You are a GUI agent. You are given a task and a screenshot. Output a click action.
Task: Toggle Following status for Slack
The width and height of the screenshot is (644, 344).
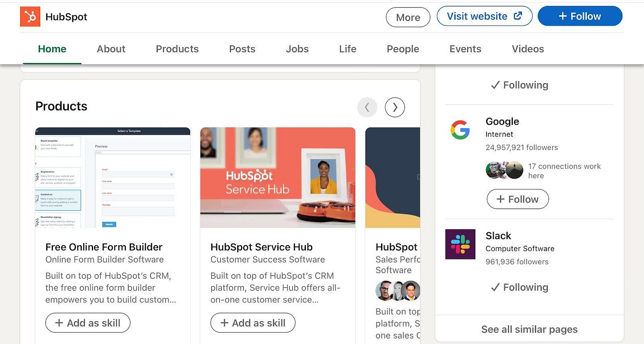coord(519,287)
